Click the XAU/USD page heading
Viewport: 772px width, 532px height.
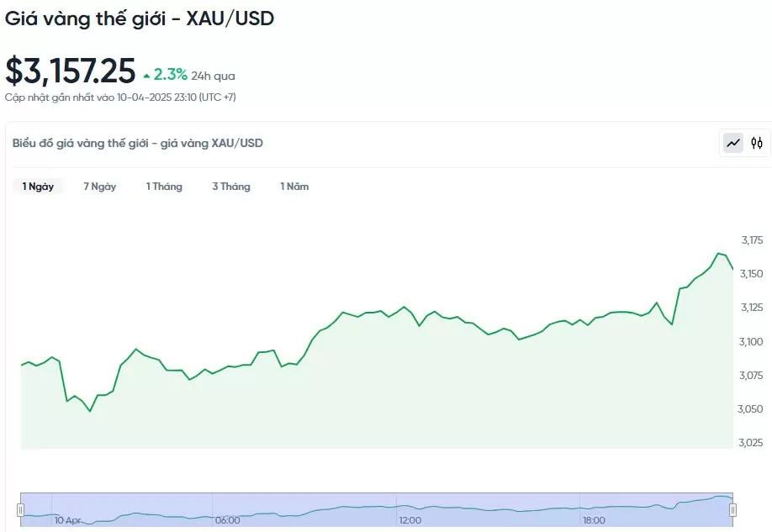[x=140, y=18]
